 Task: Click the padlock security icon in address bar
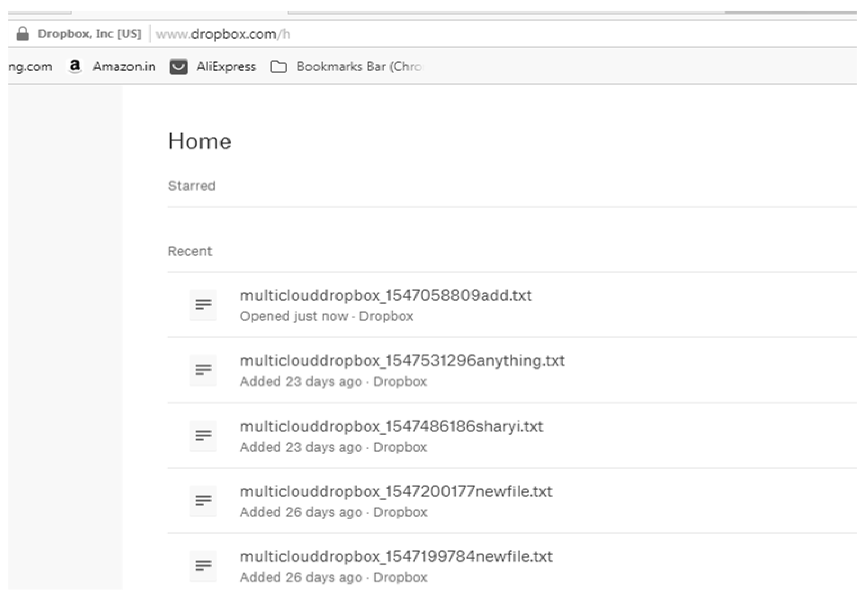point(23,34)
